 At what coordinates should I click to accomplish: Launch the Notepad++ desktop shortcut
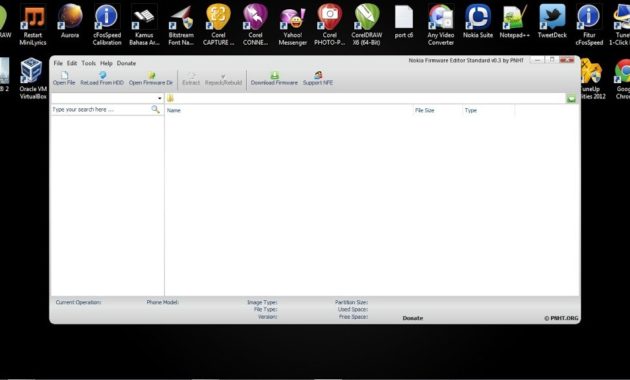pyautogui.click(x=515, y=22)
